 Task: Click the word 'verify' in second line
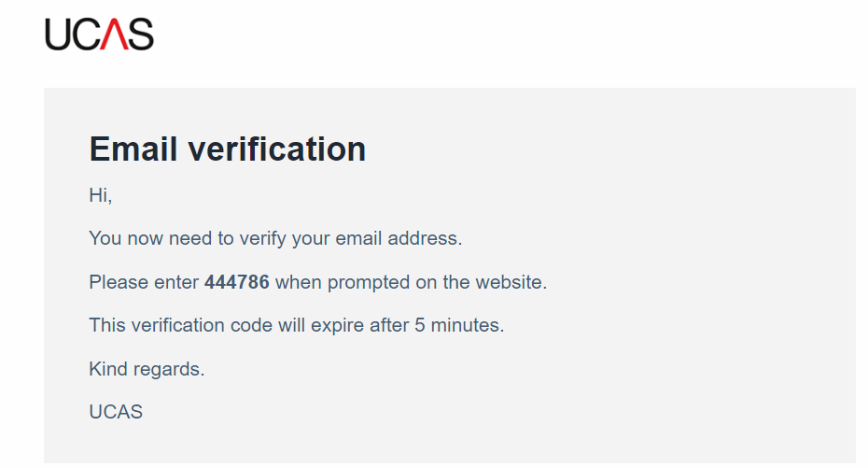262,239
